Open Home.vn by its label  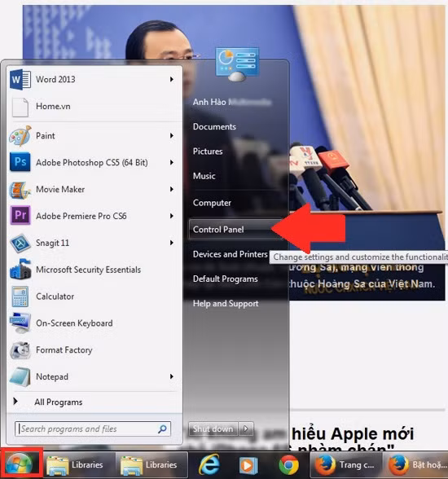[53, 106]
